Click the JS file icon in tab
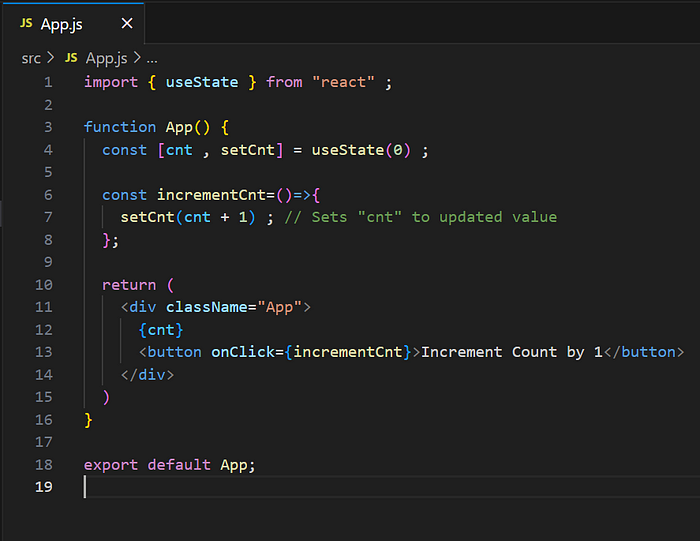 coord(26,23)
